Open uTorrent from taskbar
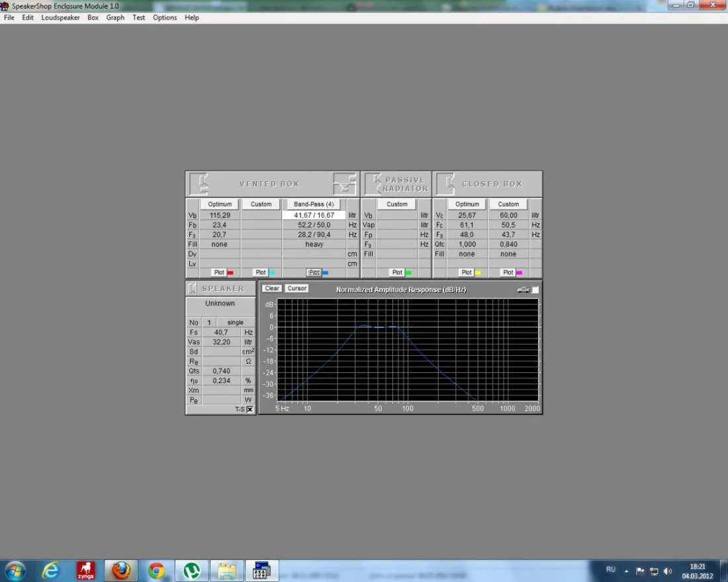Image resolution: width=728 pixels, height=582 pixels. tap(192, 571)
